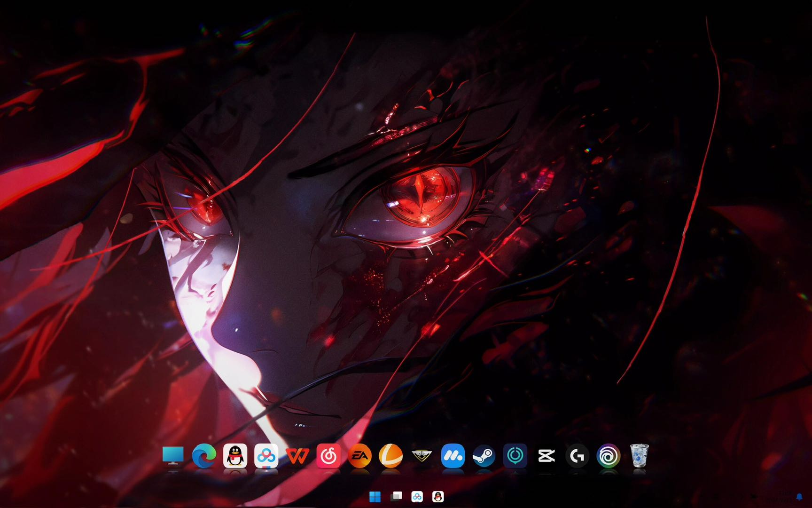
Task: Open Logitech G HUB from the dock
Action: point(577,455)
